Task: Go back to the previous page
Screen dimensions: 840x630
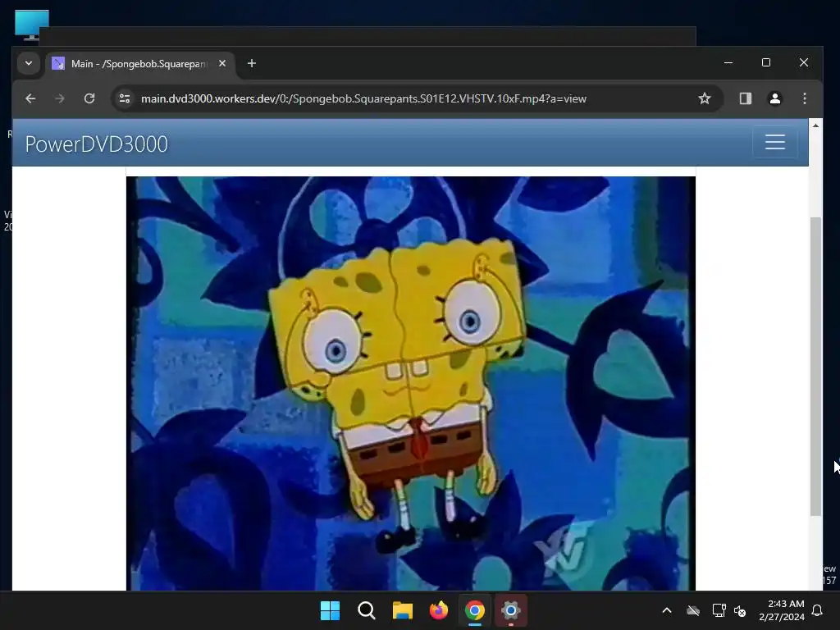Action: click(x=30, y=98)
